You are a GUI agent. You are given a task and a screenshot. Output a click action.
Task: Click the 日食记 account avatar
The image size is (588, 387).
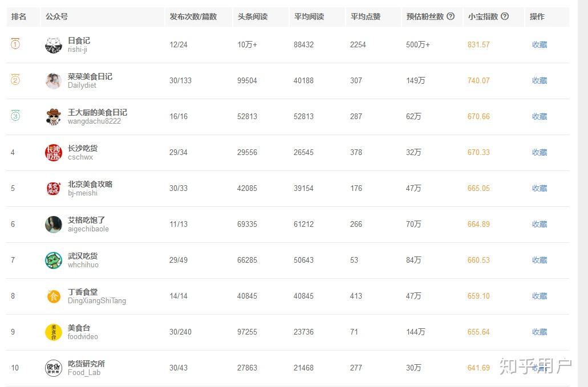coord(54,45)
